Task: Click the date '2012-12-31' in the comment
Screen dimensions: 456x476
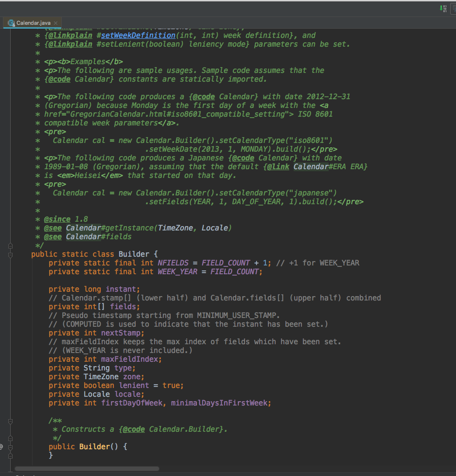Action: [328, 97]
